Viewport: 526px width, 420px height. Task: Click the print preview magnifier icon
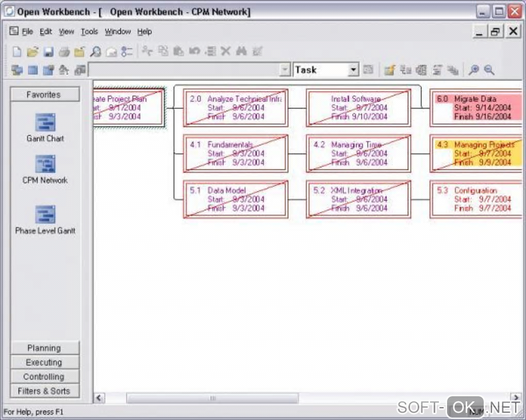(x=95, y=52)
